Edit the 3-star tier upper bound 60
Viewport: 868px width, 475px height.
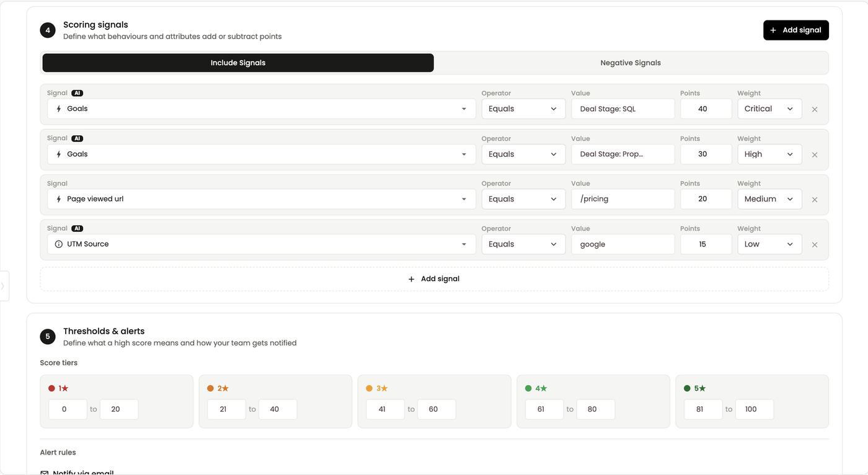click(x=436, y=409)
